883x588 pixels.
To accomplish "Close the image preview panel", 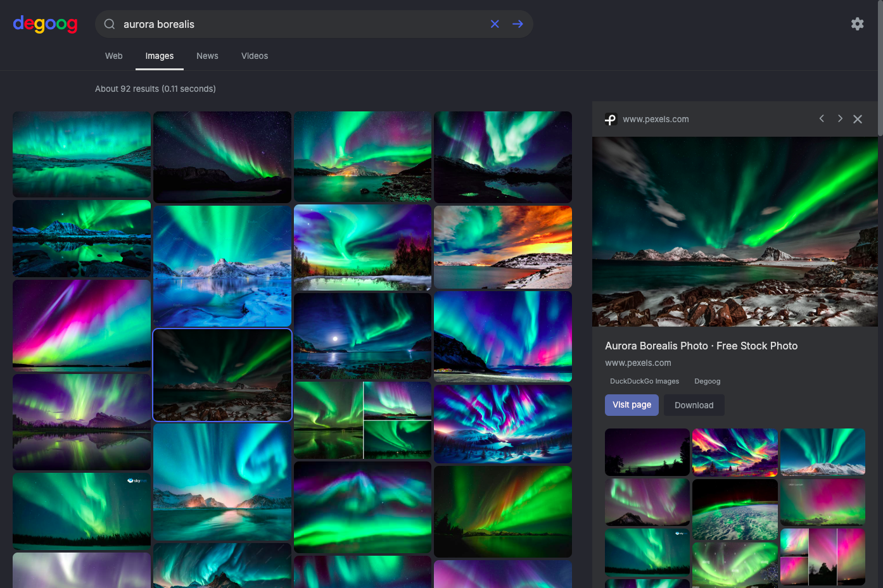I will [x=858, y=119].
